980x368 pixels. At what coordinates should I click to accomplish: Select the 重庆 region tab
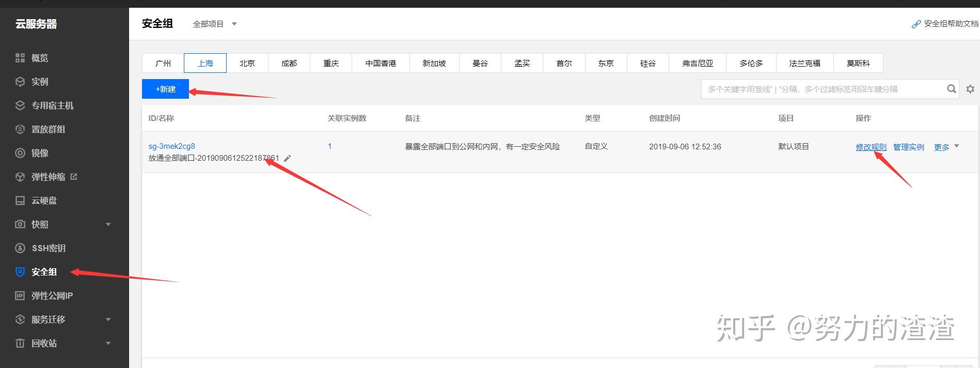point(331,63)
